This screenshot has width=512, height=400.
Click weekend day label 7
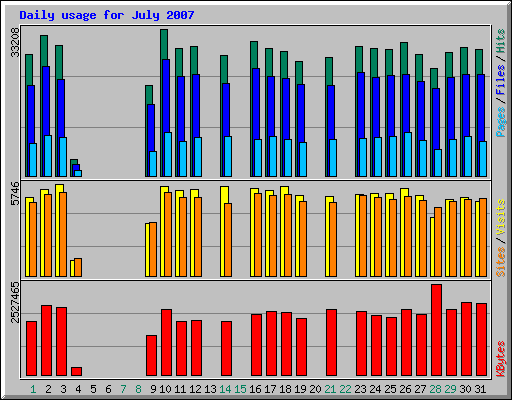pyautogui.click(x=123, y=389)
